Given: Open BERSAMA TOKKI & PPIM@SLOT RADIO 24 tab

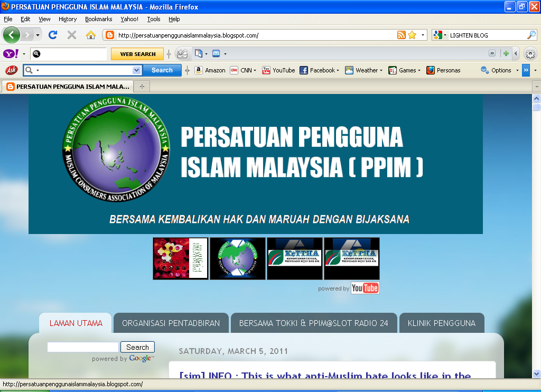Looking at the screenshot, I should pyautogui.click(x=314, y=323).
